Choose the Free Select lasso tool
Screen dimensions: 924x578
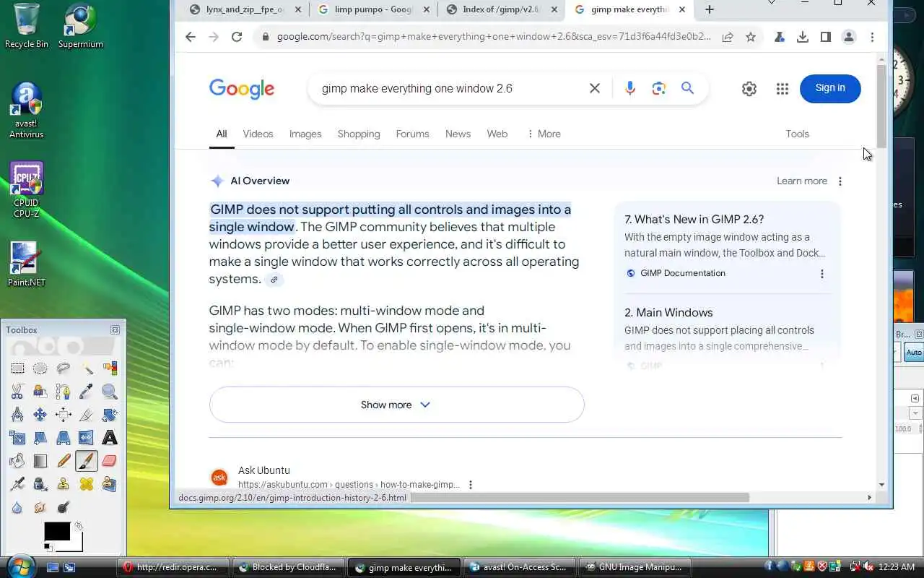coord(64,368)
